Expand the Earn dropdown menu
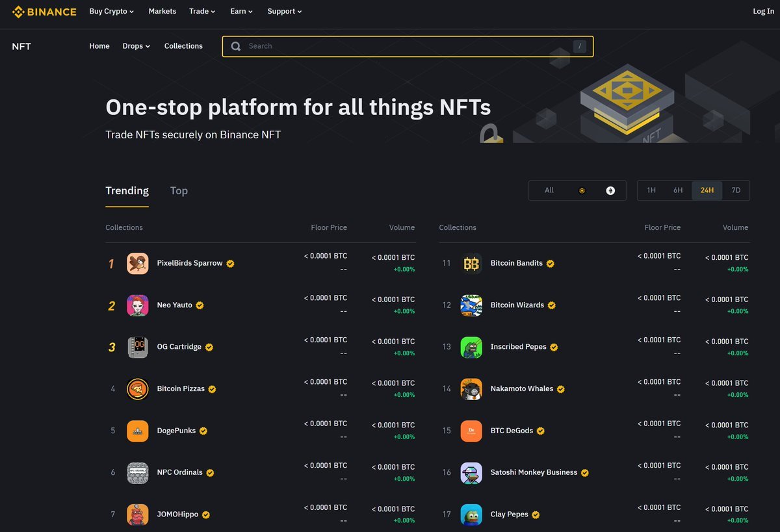Viewport: 780px width, 532px height. [242, 11]
